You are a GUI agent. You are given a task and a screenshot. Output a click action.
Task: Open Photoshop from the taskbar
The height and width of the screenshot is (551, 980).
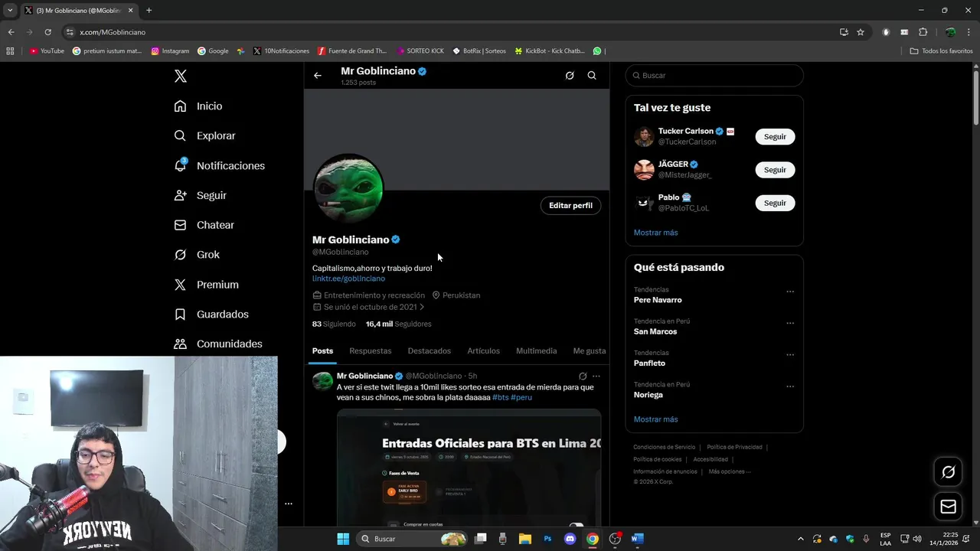click(547, 539)
